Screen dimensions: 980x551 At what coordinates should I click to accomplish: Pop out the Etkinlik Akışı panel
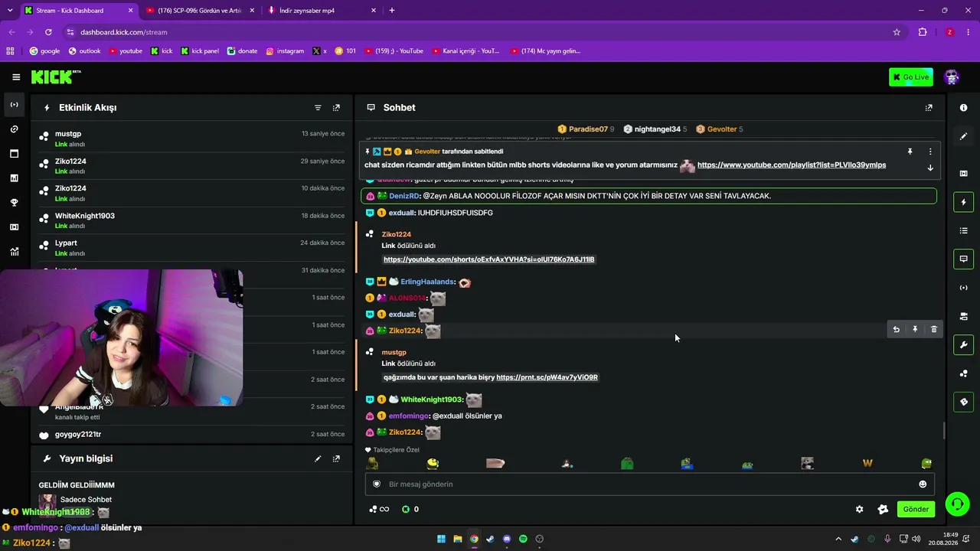click(336, 108)
